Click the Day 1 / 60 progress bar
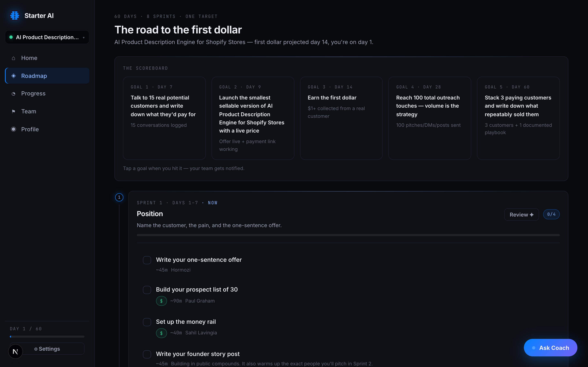 [x=47, y=337]
